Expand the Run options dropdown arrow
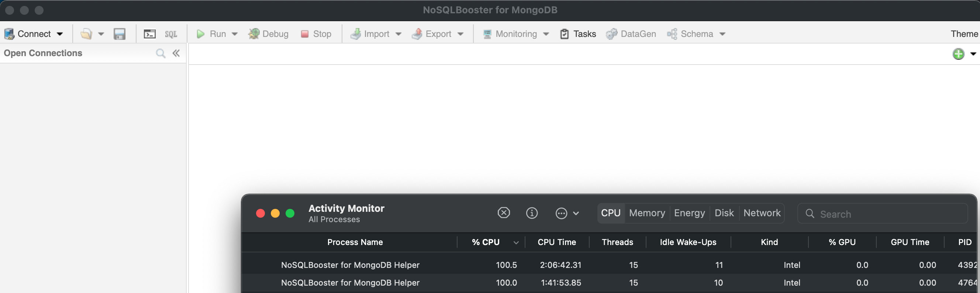The height and width of the screenshot is (293, 980). (x=235, y=34)
